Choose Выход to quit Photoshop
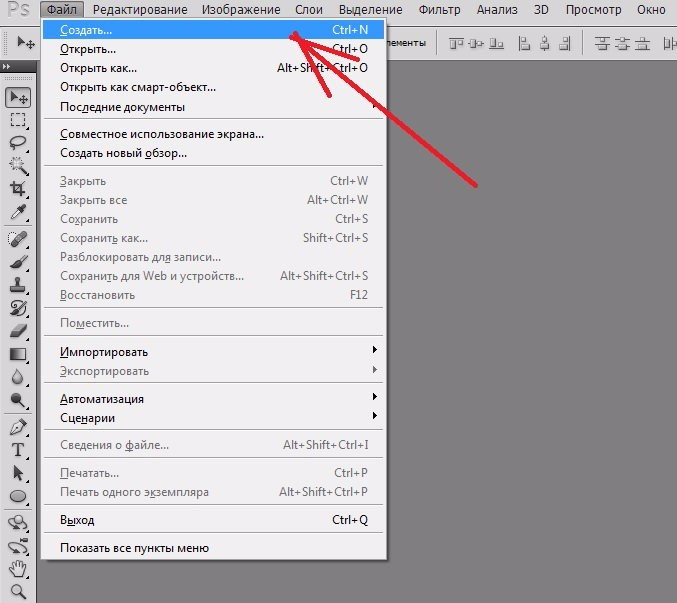Screen dimensions: 677x603 pos(213,520)
